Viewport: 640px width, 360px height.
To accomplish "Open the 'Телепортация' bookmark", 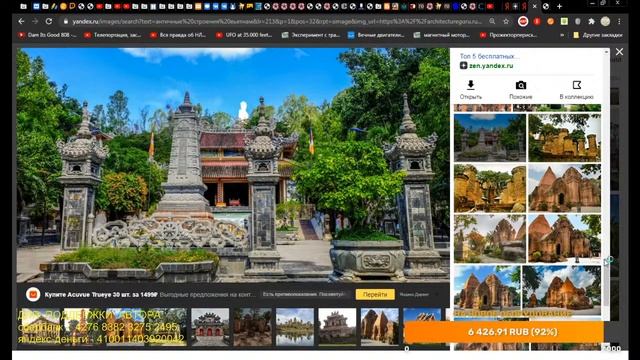I will pyautogui.click(x=113, y=35).
